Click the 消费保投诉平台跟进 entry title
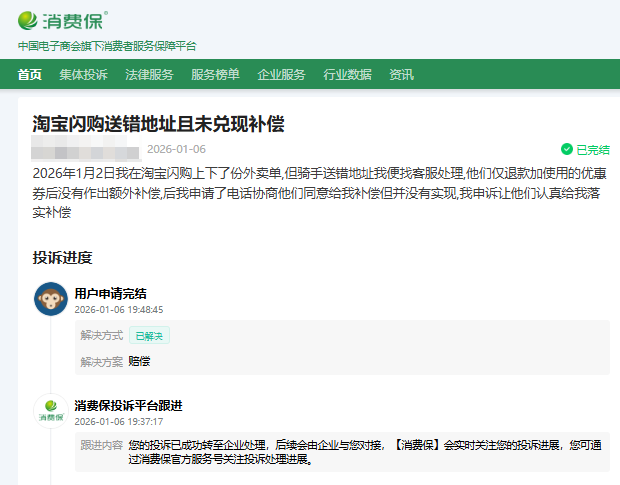Screen dimensions: 620x485 tap(128, 406)
